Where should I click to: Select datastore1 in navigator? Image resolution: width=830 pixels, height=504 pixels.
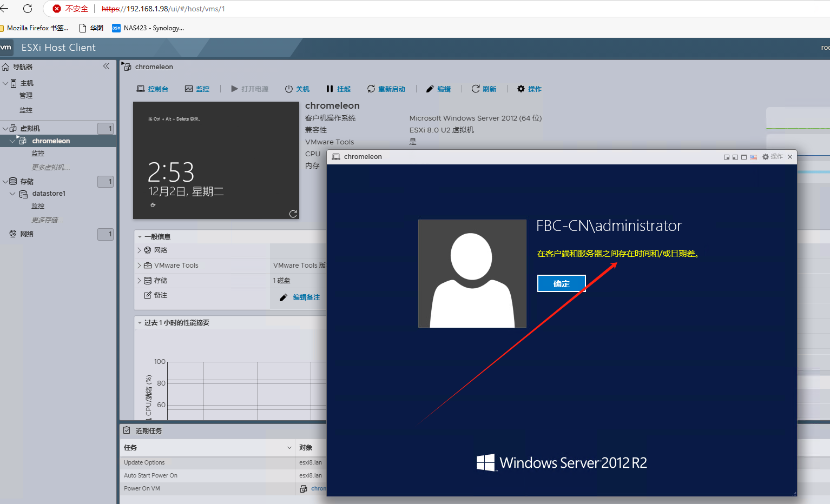[x=49, y=194]
